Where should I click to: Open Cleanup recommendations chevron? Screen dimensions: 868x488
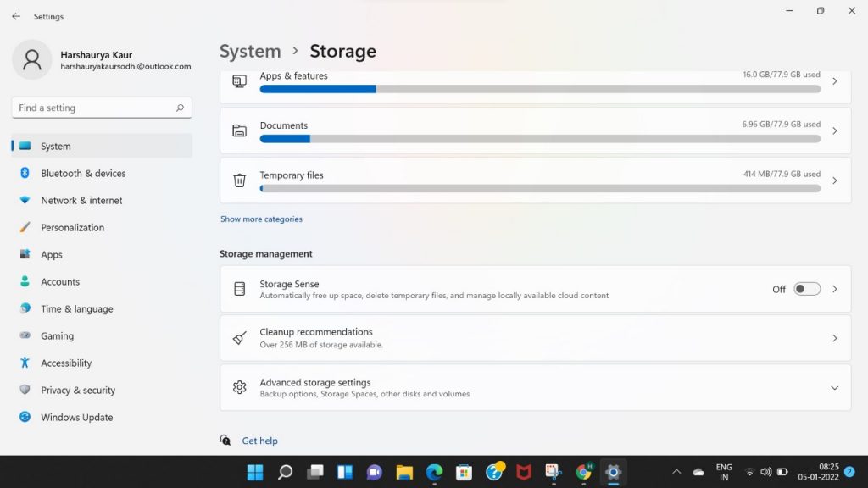tap(834, 338)
